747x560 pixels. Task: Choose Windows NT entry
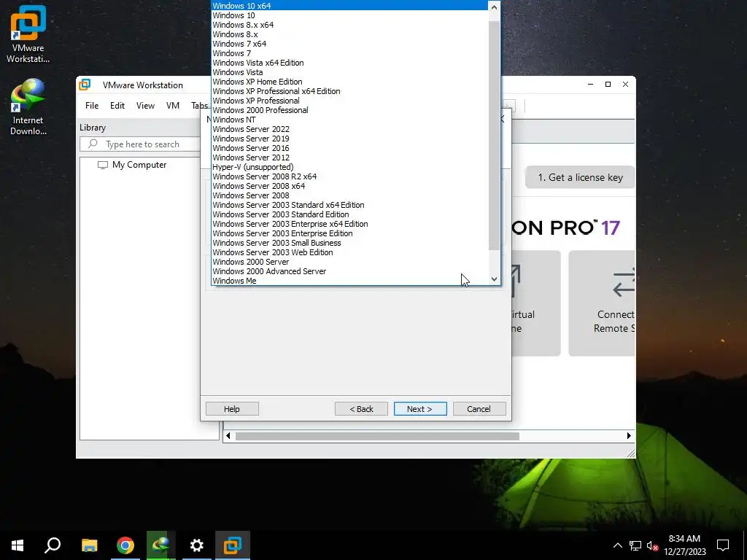click(x=349, y=120)
